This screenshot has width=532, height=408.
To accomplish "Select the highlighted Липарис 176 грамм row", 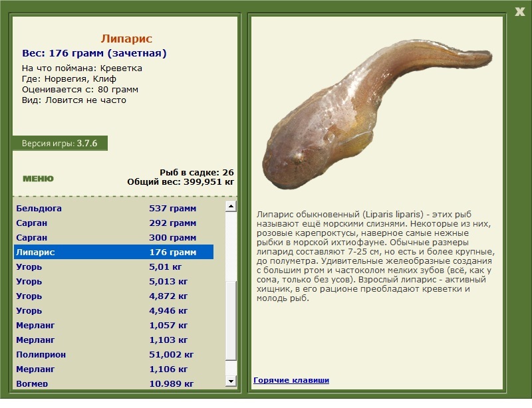I will 114,252.
